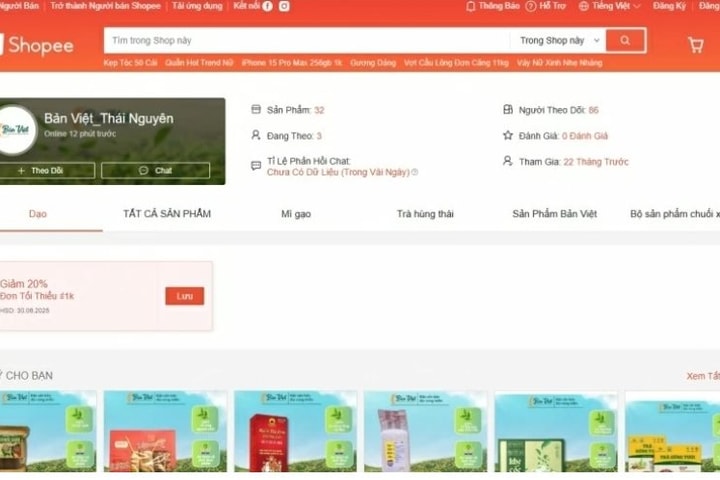
Task: Open the tall red tea box product thumbnail
Action: (295, 431)
